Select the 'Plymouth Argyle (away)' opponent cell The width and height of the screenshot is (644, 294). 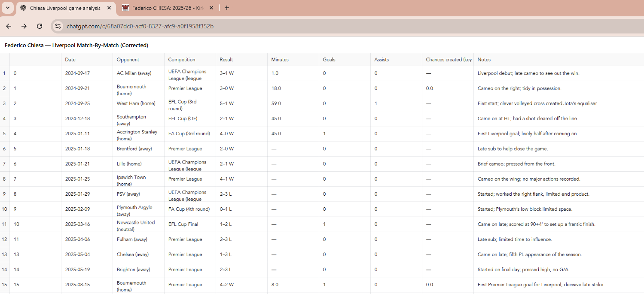138,209
